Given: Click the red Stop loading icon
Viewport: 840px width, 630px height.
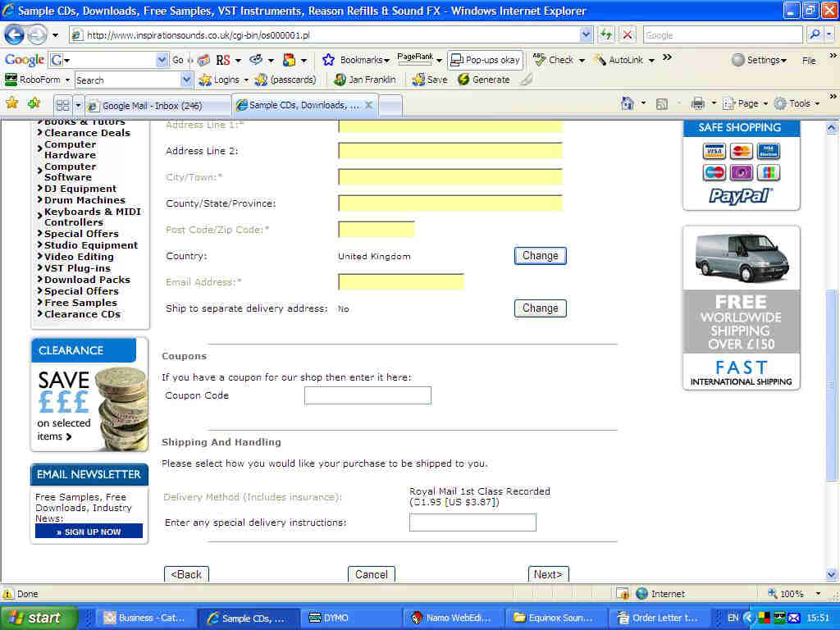Looking at the screenshot, I should tap(628, 35).
